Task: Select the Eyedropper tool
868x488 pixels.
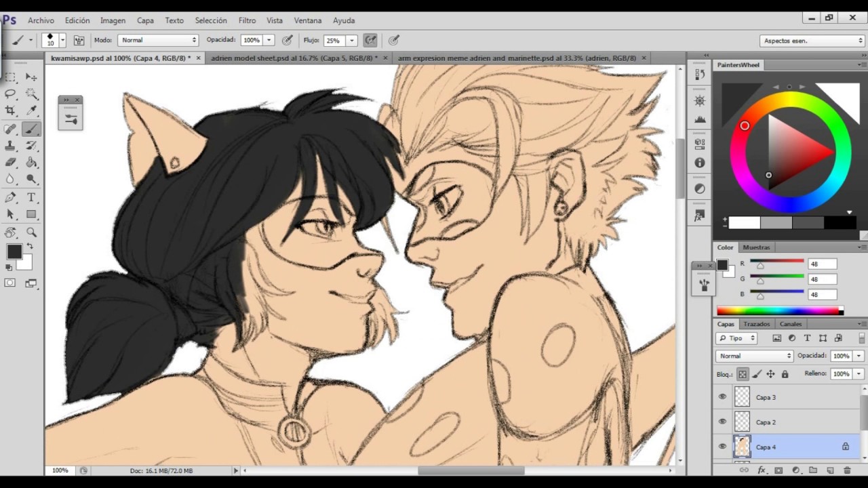Action: (31, 110)
